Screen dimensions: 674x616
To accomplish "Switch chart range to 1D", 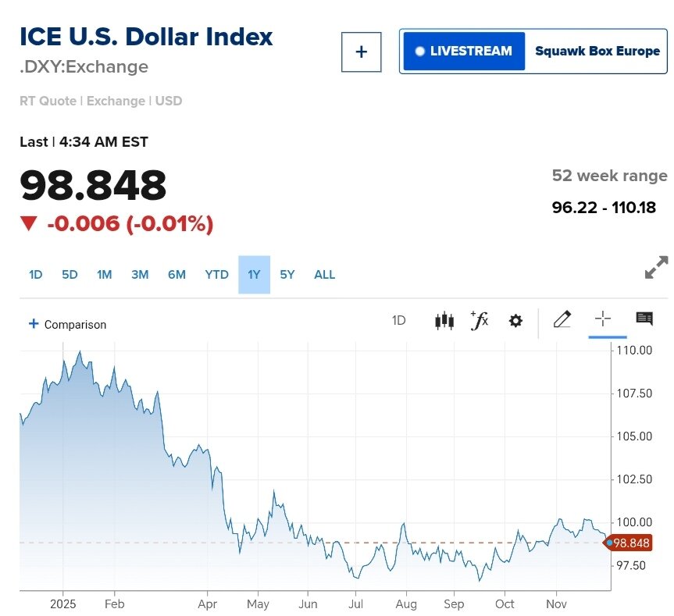I will point(35,275).
